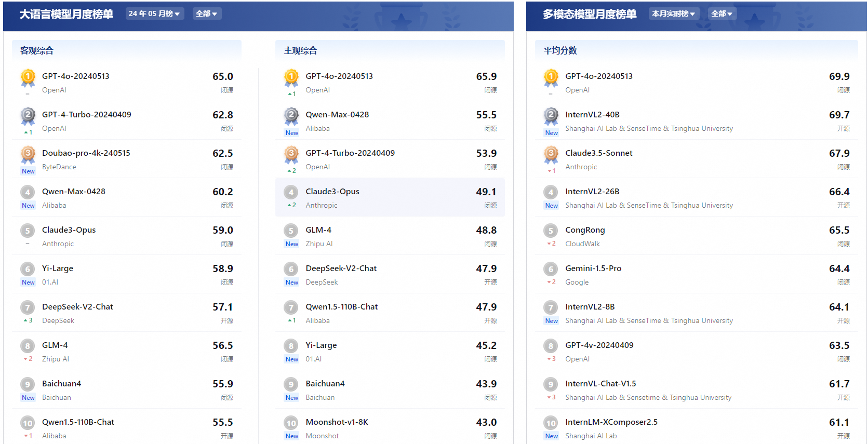Click rank 9 badge beside InternVL-Chat-V1.5
The image size is (868, 444).
point(551,384)
